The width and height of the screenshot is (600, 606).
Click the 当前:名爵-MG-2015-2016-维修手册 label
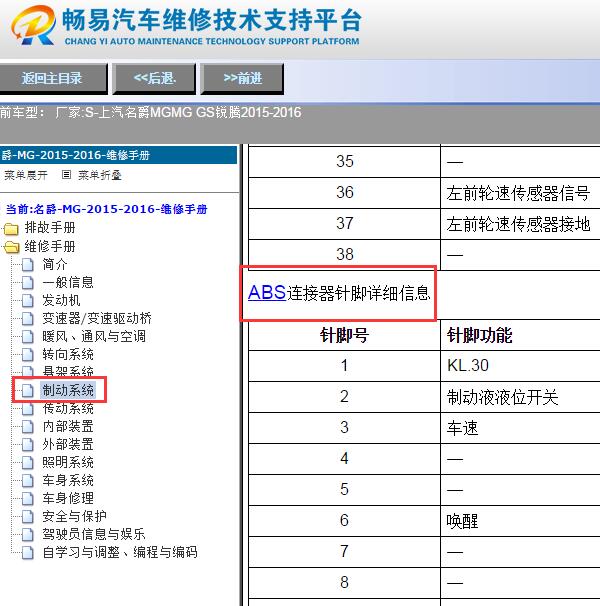coord(107,209)
